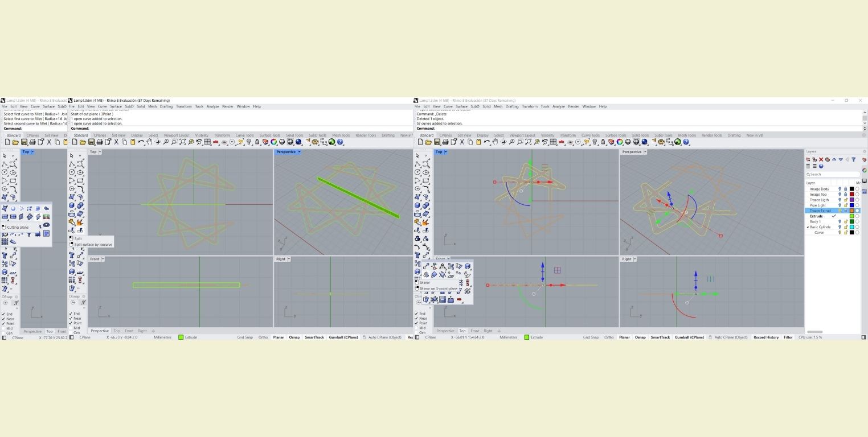This screenshot has width=868, height=437.
Task: Collapse the Basic Cylinde layer tree
Action: click(808, 227)
